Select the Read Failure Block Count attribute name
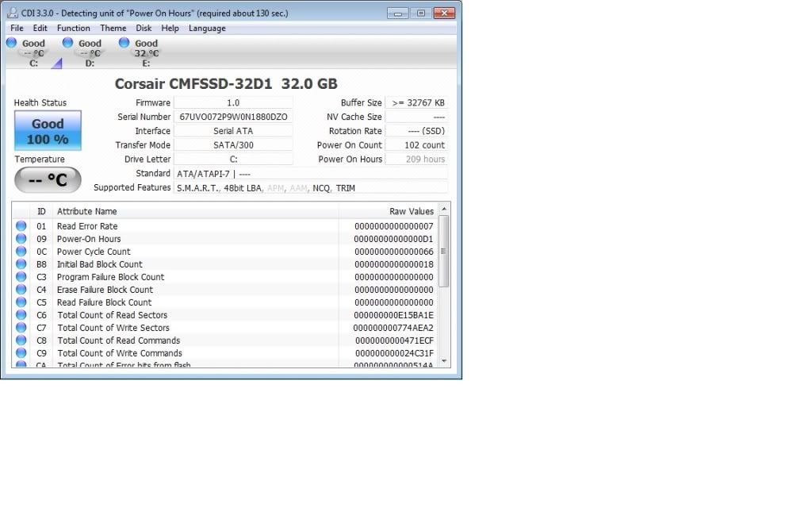This screenshot has height=508, width=812. 104,302
